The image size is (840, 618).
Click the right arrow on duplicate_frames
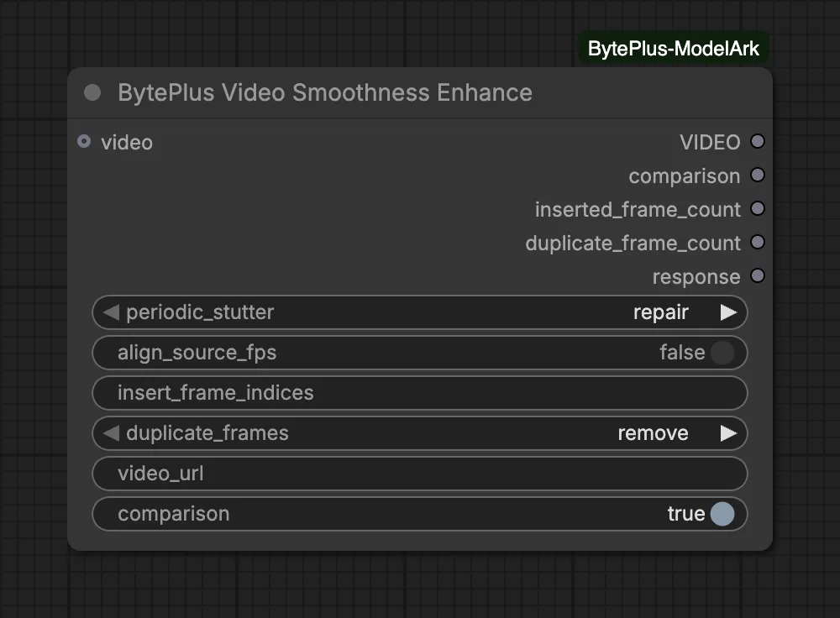pyautogui.click(x=728, y=433)
